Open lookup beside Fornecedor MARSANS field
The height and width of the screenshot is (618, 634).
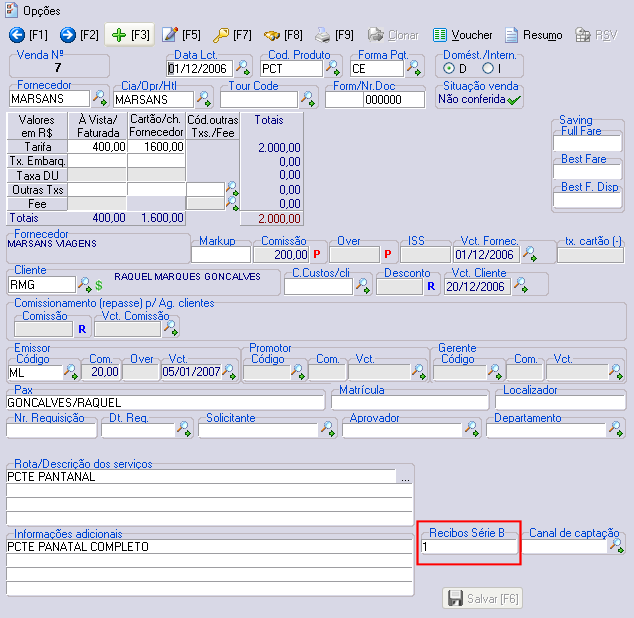tap(100, 98)
